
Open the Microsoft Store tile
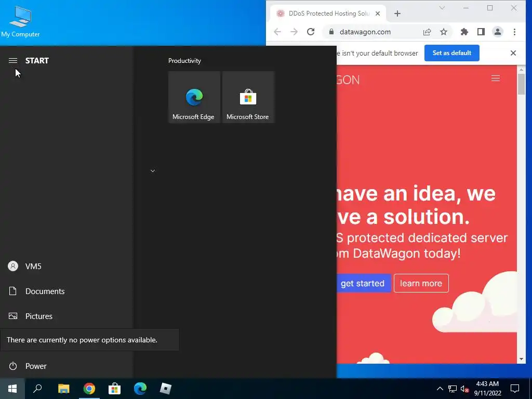pos(248,97)
